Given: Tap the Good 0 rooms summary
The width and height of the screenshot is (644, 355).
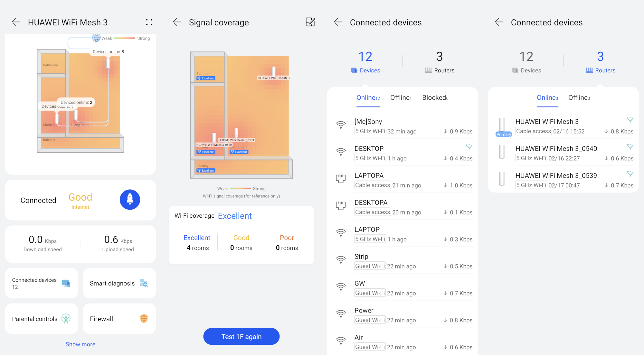Looking at the screenshot, I should point(241,242).
